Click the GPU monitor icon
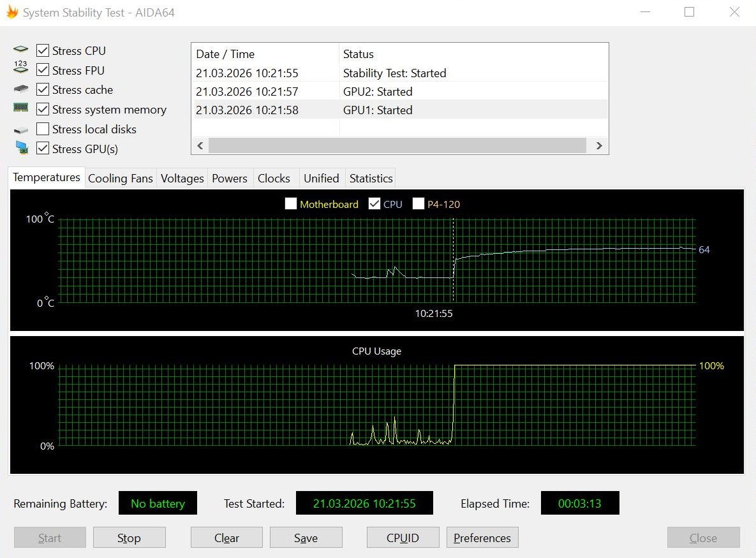The height and width of the screenshot is (558, 756). click(x=22, y=147)
